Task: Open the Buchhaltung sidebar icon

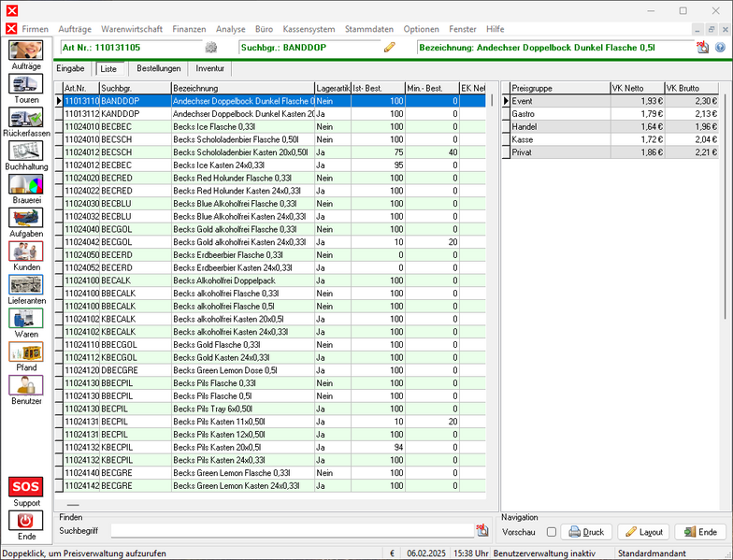Action: pos(26,151)
